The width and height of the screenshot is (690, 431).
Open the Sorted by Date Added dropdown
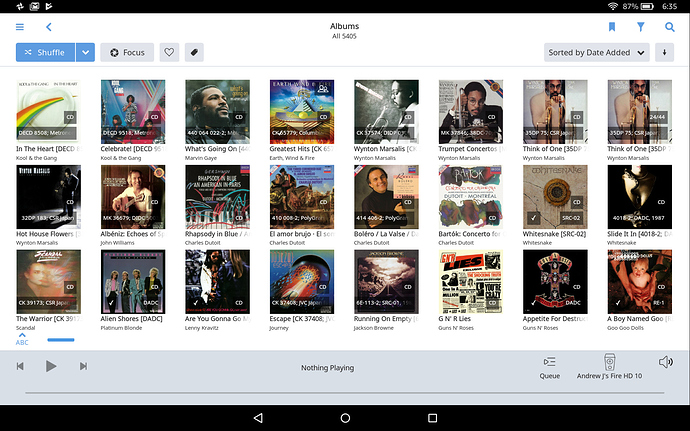597,52
